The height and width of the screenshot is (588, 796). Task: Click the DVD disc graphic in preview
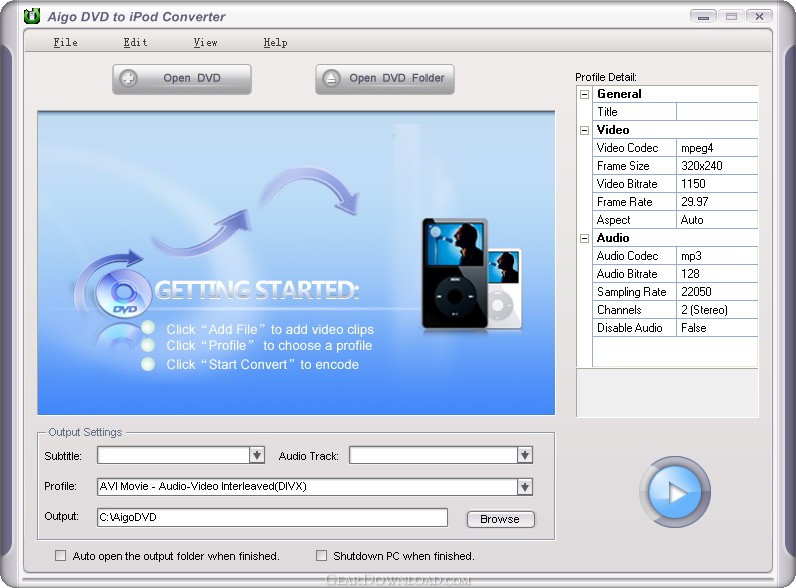[122, 293]
